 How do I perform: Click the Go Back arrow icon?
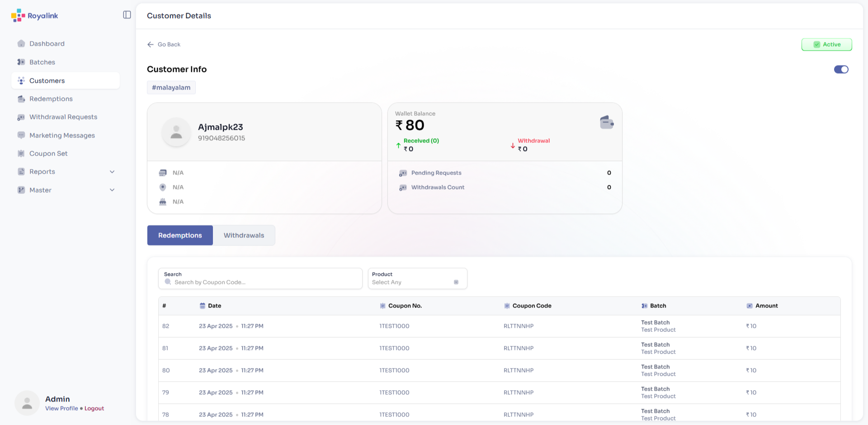pyautogui.click(x=151, y=44)
